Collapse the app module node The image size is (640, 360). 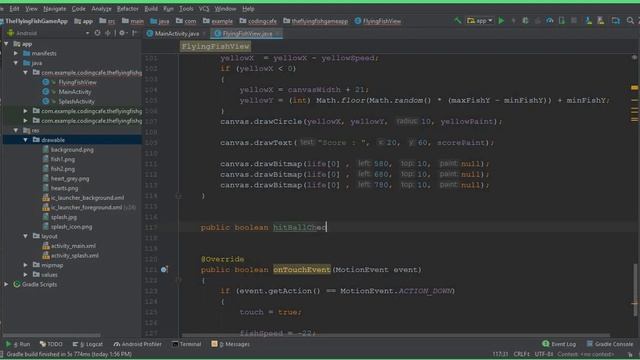(x=6, y=44)
